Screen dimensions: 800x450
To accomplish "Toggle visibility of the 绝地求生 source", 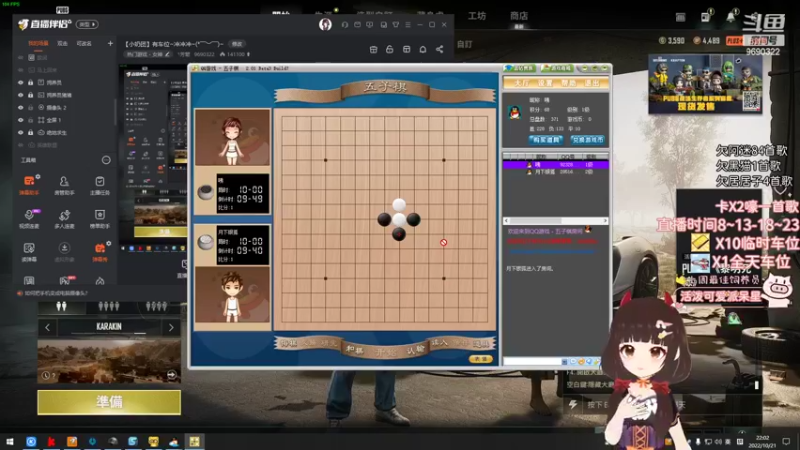I will click(21, 132).
